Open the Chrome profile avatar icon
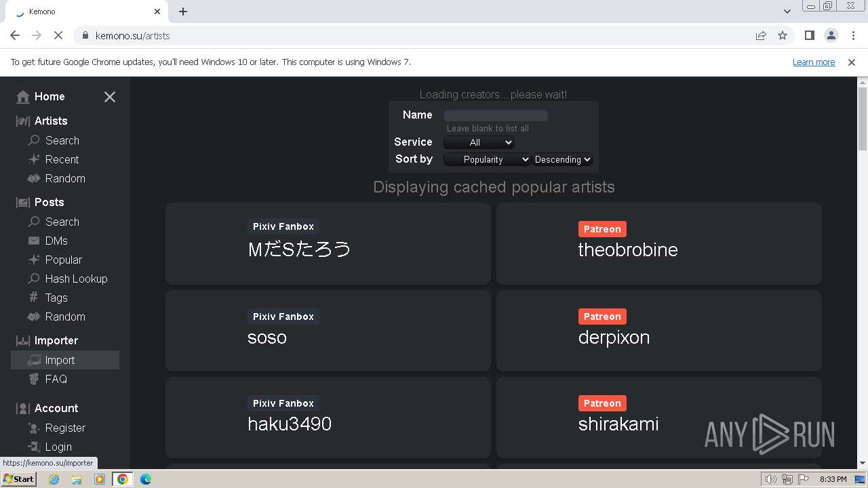This screenshot has width=868, height=488. (831, 35)
